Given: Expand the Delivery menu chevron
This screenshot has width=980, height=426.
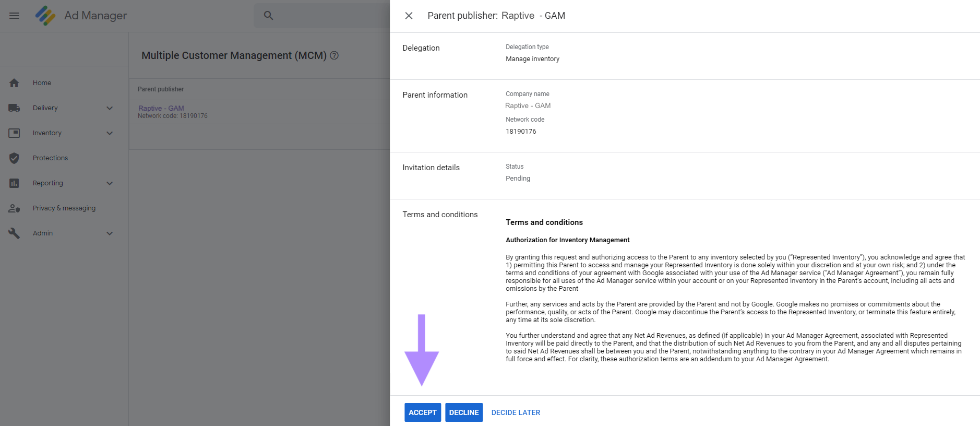Looking at the screenshot, I should (110, 108).
